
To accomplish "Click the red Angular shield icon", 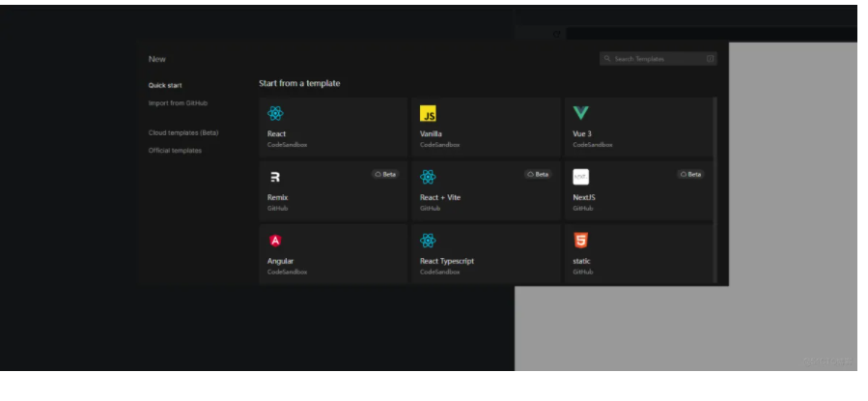I will click(275, 241).
